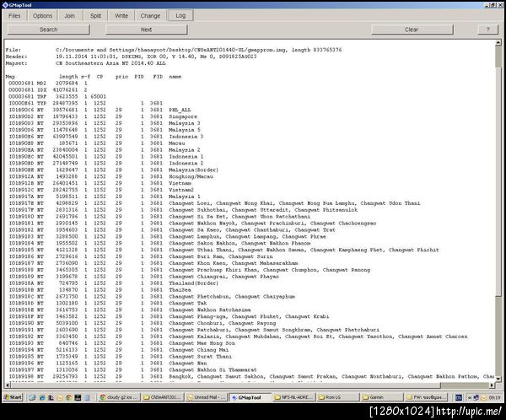The height and width of the screenshot is (420, 506).
Task: Open the FW: mail taskbar button
Action: [425, 397]
